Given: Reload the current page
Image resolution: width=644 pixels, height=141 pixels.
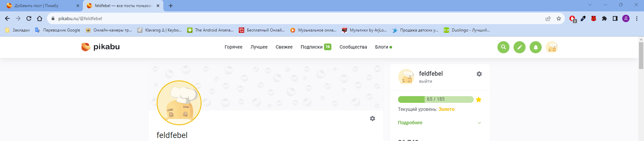Looking at the screenshot, I should pos(29,18).
